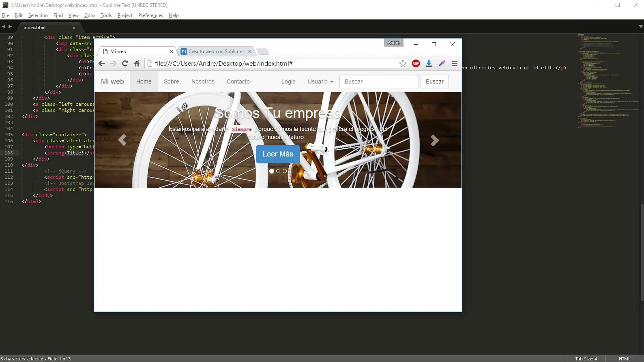
Task: Click the Leer Más button
Action: click(278, 154)
